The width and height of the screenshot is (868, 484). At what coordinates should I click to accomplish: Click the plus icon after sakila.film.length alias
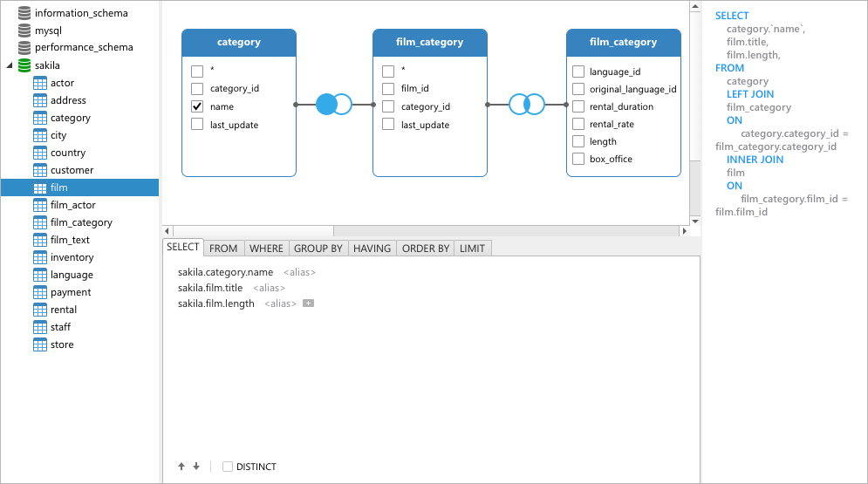tap(308, 303)
